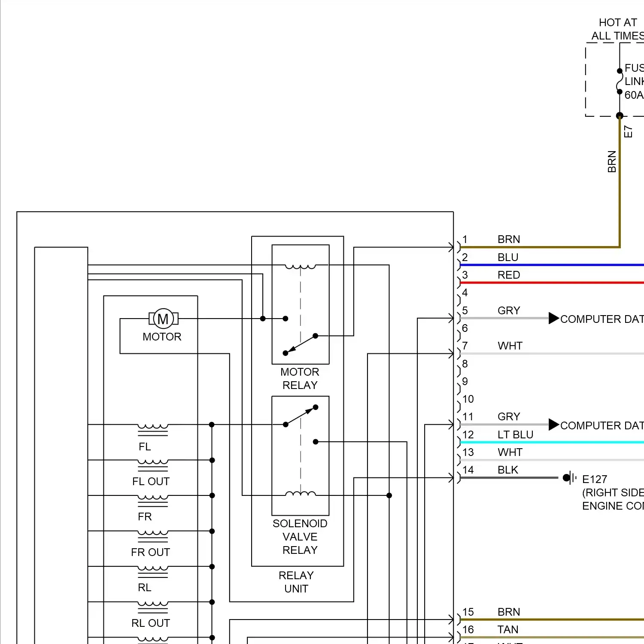This screenshot has height=644, width=644.
Task: Click the motor symbol marked M
Action: pyautogui.click(x=163, y=319)
